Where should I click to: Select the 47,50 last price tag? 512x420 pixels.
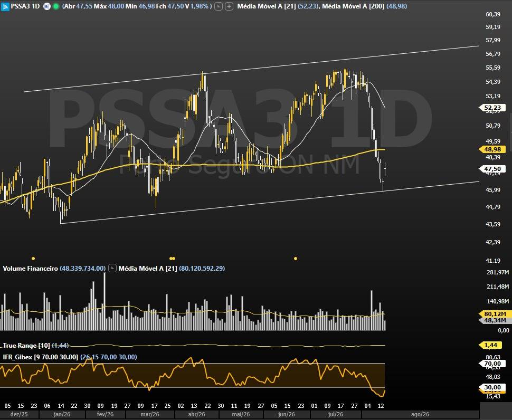pos(492,169)
